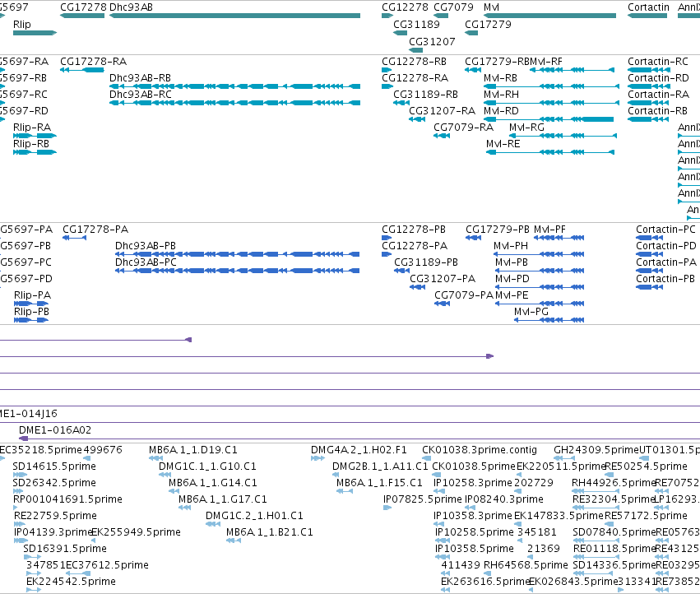
Task: Click the DMG4A.2_1.H02.F1 EST label
Action: [359, 450]
